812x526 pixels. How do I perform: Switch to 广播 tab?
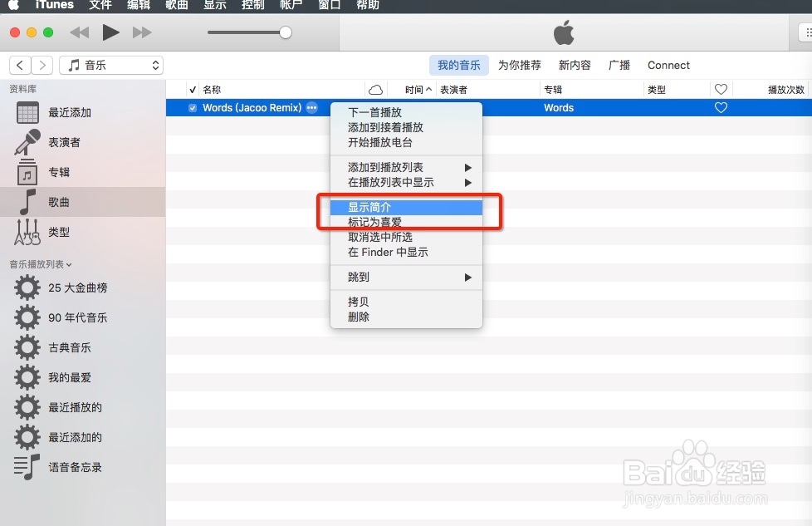tap(619, 66)
